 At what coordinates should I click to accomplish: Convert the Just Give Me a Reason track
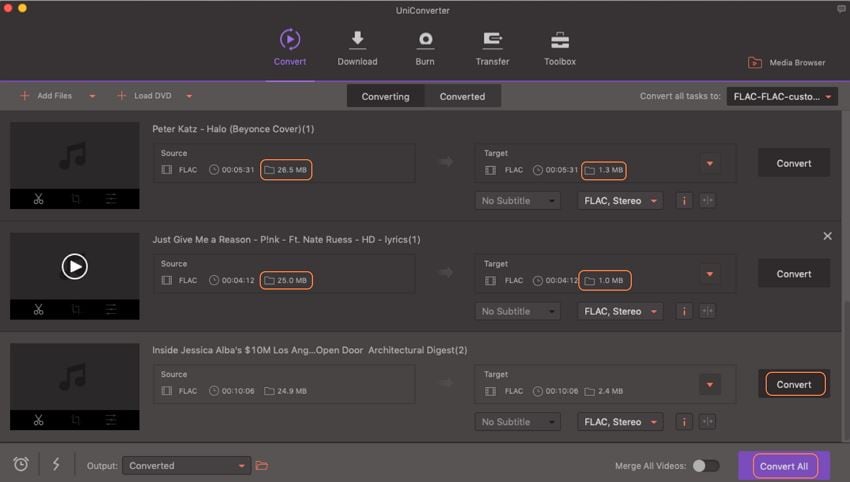[794, 274]
